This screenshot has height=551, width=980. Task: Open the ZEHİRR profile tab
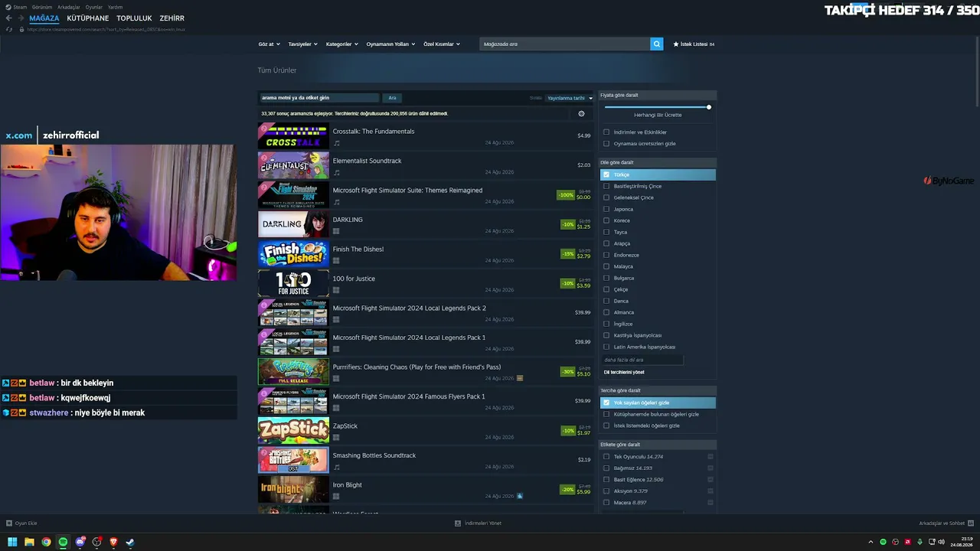point(172,18)
